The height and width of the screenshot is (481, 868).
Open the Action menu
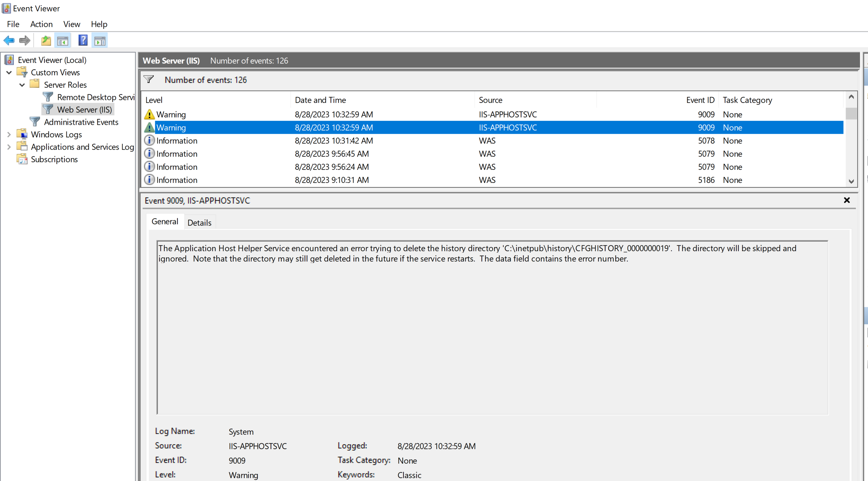(x=41, y=24)
